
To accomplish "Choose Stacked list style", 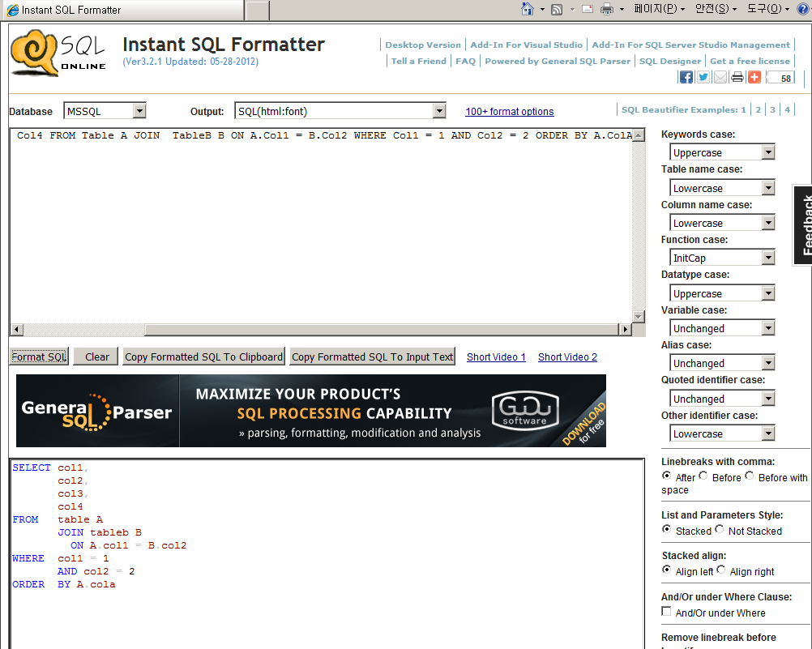I will 666,529.
